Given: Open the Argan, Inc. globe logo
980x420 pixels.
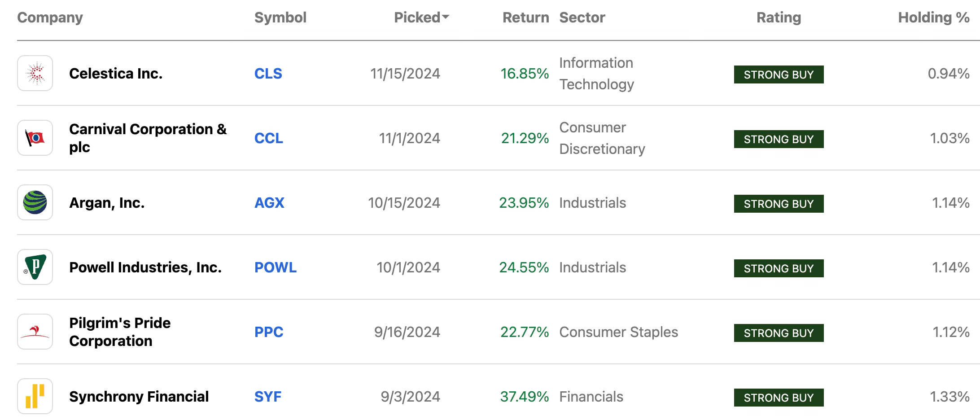Looking at the screenshot, I should [x=35, y=202].
